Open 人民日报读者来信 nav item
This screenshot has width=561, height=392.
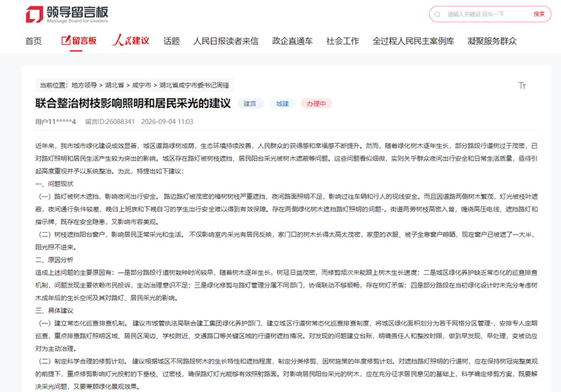pos(226,41)
